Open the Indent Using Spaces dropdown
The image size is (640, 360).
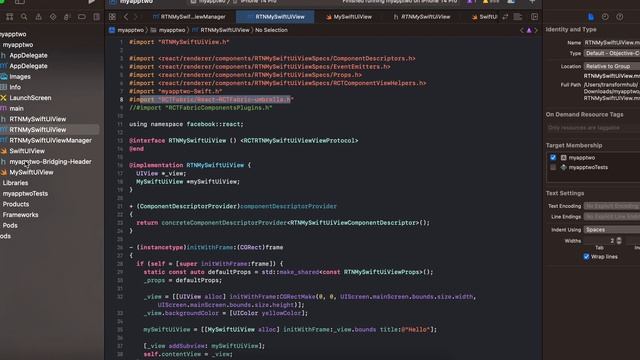click(x=611, y=230)
